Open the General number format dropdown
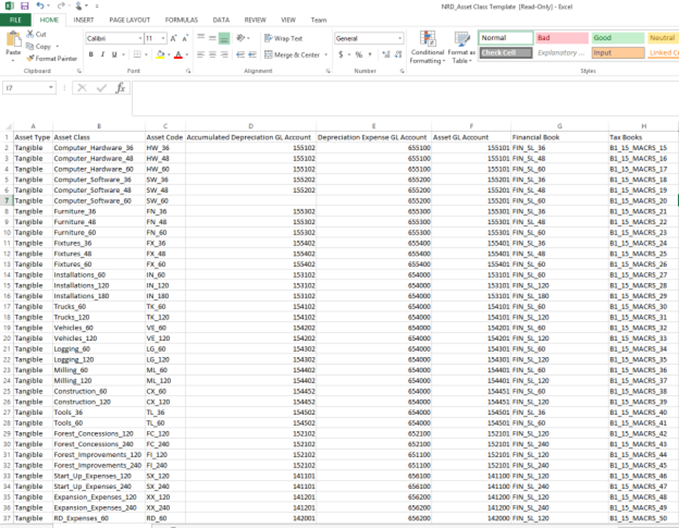The width and height of the screenshot is (679, 528). pyautogui.click(x=400, y=39)
